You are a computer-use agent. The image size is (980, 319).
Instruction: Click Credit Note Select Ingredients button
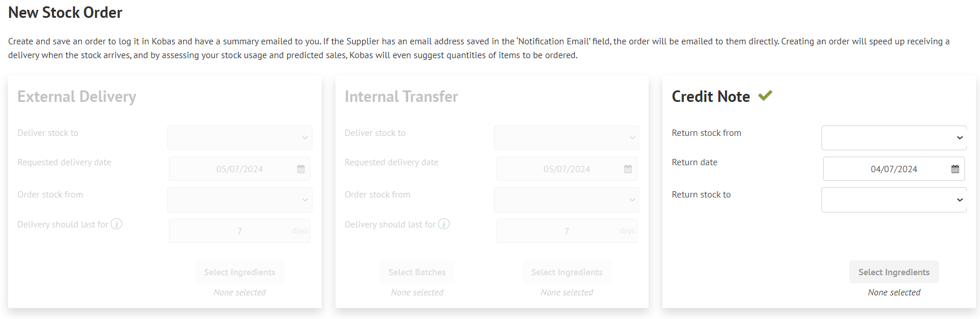click(x=894, y=272)
